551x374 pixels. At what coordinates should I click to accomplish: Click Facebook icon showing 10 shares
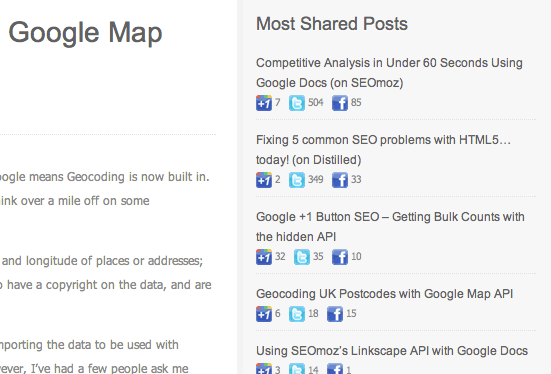click(340, 257)
